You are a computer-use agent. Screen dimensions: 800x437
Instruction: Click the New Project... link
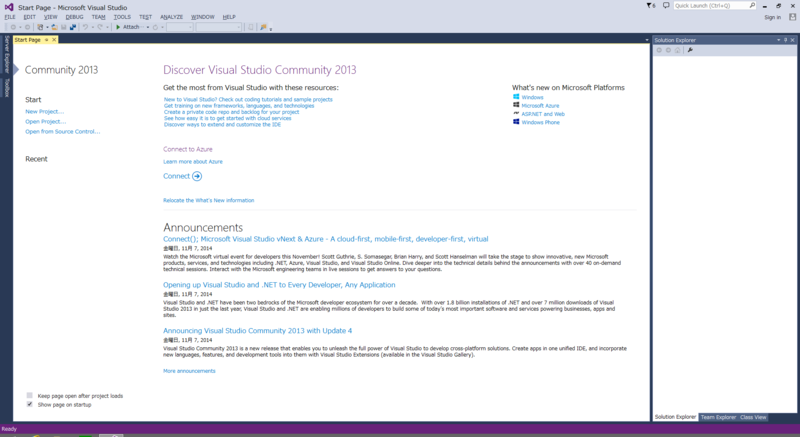click(45, 111)
